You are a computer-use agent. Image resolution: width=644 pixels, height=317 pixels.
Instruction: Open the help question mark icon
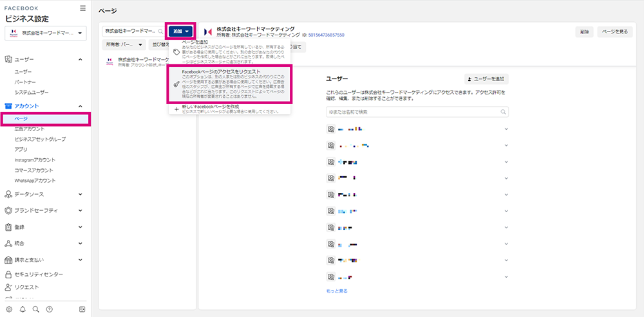coord(50,309)
